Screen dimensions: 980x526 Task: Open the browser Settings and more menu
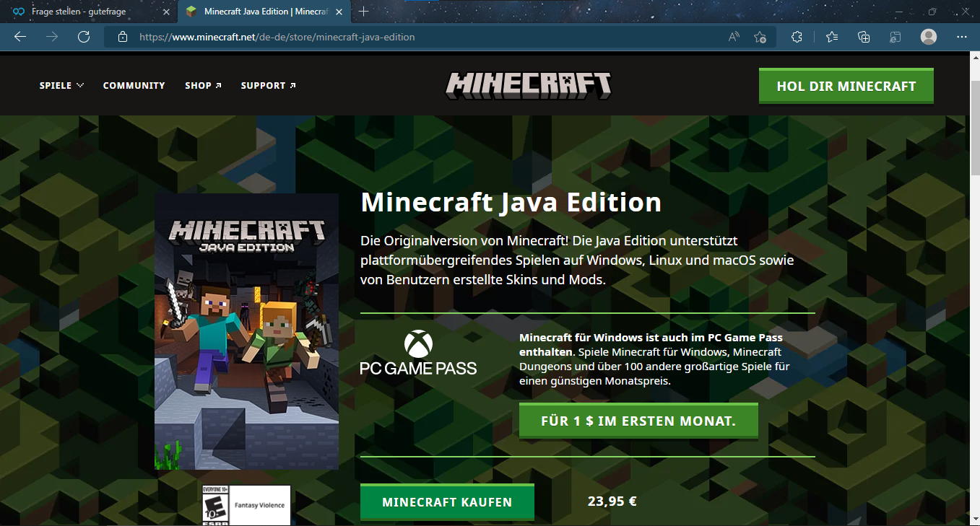point(961,37)
